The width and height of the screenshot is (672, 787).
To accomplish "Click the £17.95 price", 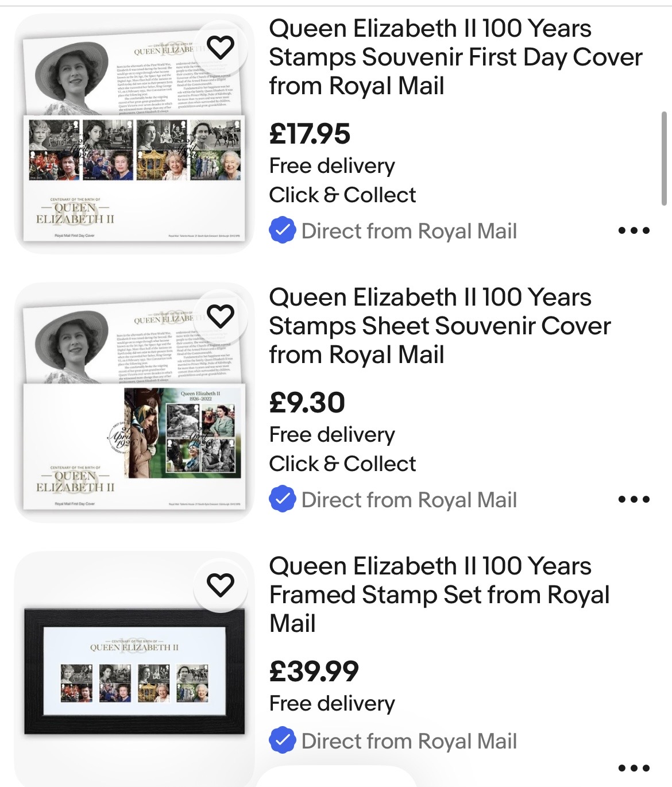I will 310,134.
